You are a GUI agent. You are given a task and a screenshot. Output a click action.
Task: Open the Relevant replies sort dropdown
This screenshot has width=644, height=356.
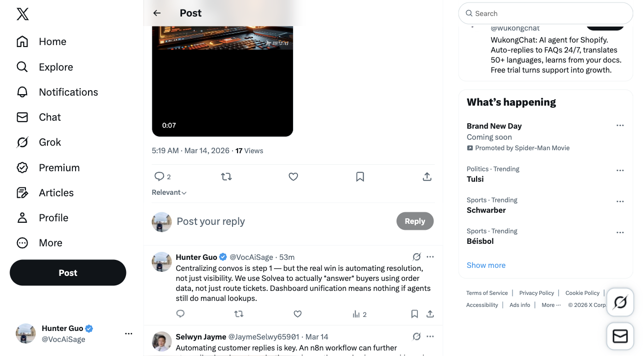168,192
